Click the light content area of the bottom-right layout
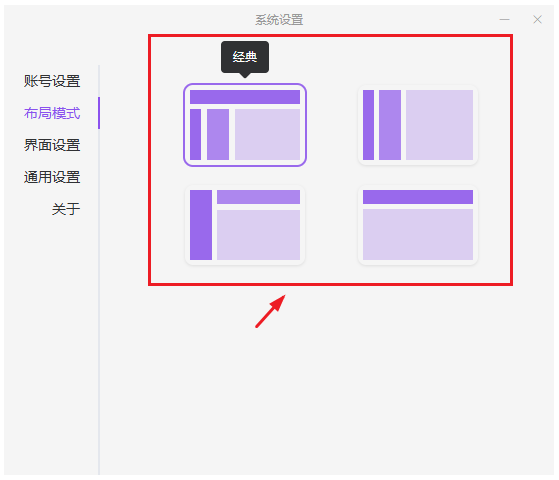Image resolution: width=559 pixels, height=480 pixels. point(418,235)
